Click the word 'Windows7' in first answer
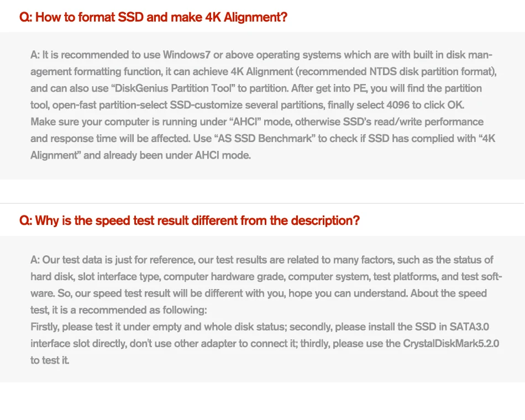The image size is (525, 420). point(186,55)
